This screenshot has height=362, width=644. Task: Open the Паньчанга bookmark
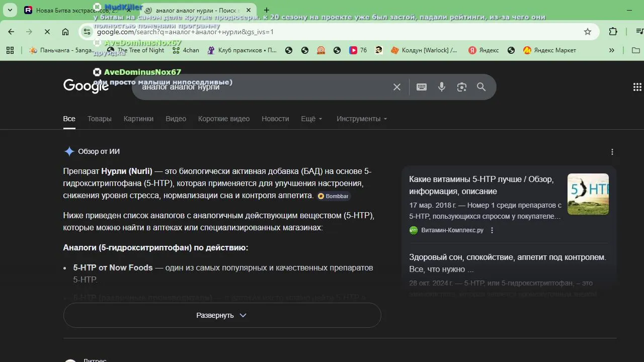[x=61, y=50]
